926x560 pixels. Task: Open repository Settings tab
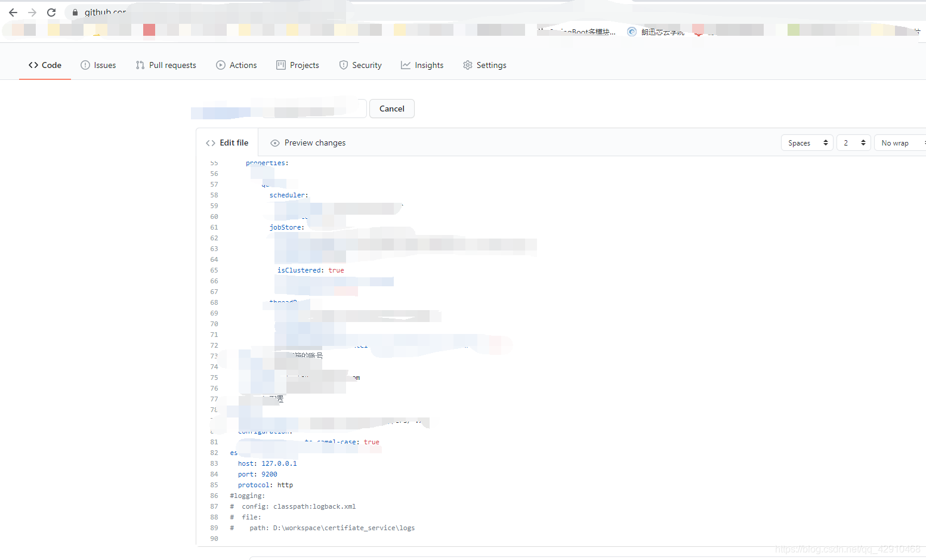coord(484,65)
